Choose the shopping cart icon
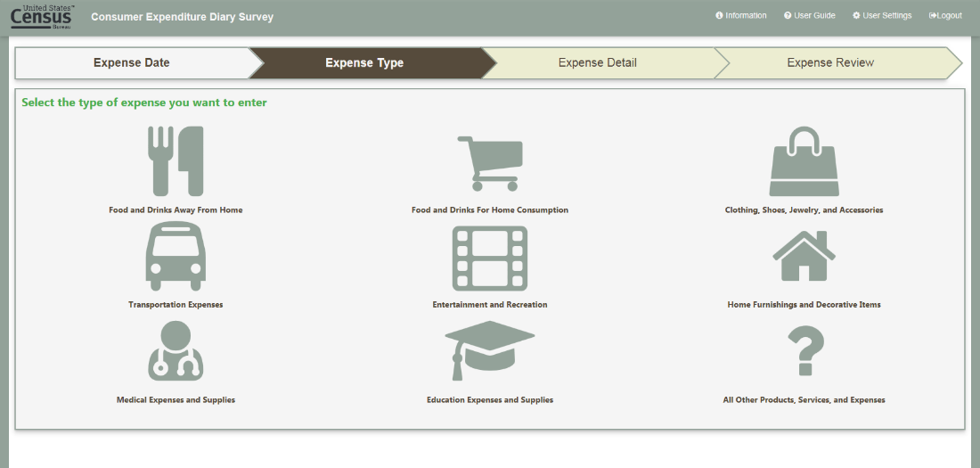Image resolution: width=980 pixels, height=468 pixels. 490,163
